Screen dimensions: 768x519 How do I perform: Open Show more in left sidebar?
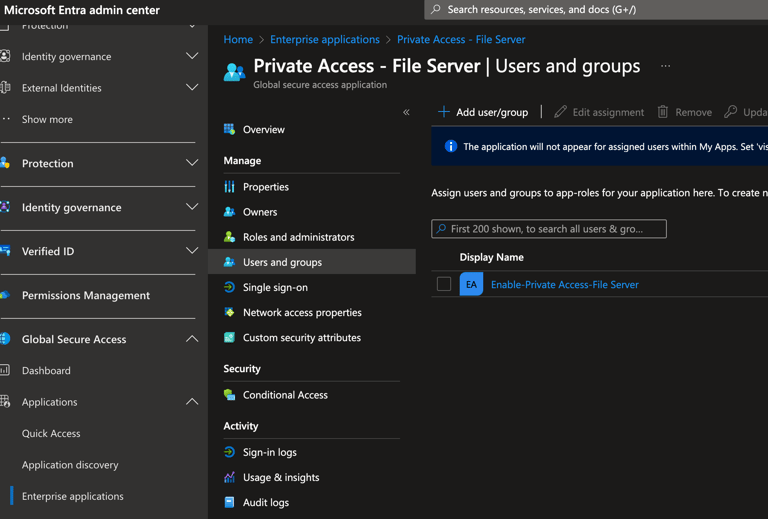[47, 119]
